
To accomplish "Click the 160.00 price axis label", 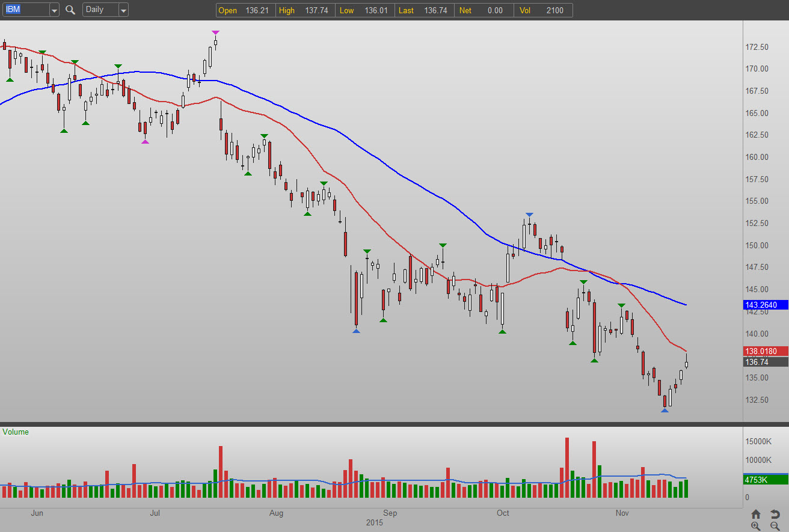I will pyautogui.click(x=757, y=157).
